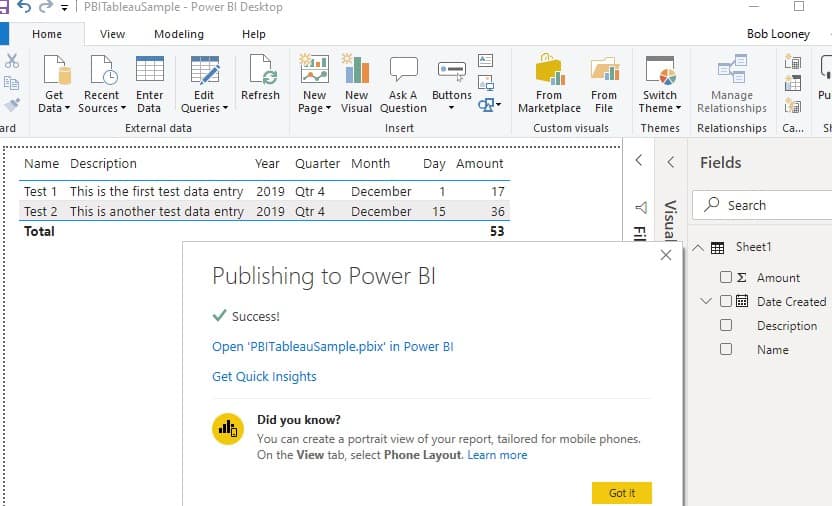This screenshot has width=832, height=506.
Task: Open the View ribbon tab
Action: [x=112, y=34]
